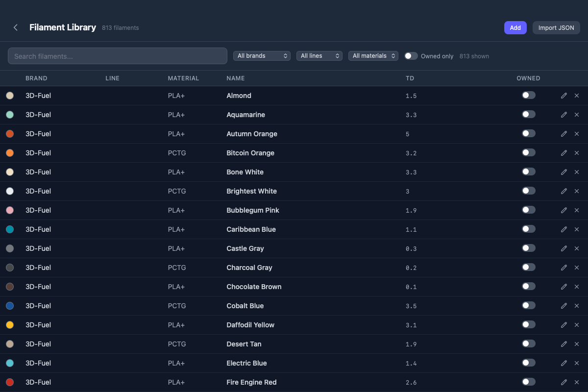Viewport: 588px width, 392px height.
Task: Click PCTG material in Charcoal Gray row
Action: click(177, 268)
